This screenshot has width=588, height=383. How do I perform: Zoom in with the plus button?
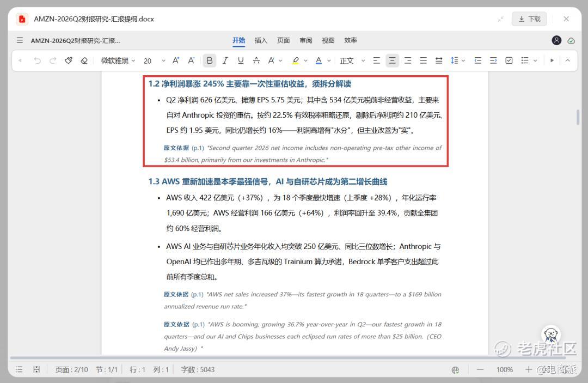tap(528, 369)
